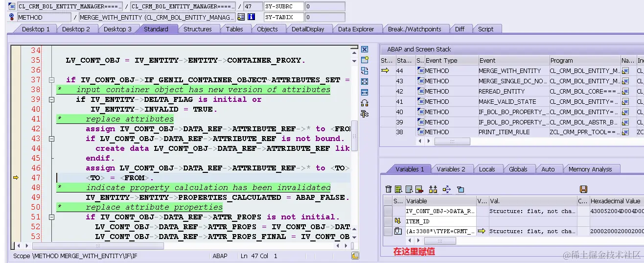Open the Break./Watchpoints tab

click(414, 29)
